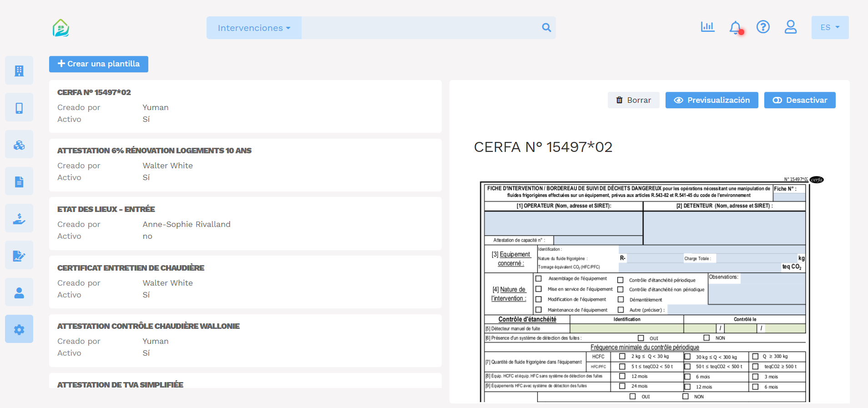Check OUI box for détection des fuites
The height and width of the screenshot is (408, 868).
pyautogui.click(x=641, y=338)
